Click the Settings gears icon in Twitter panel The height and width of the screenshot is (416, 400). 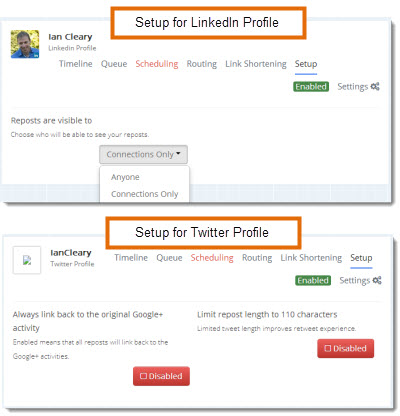pyautogui.click(x=377, y=280)
